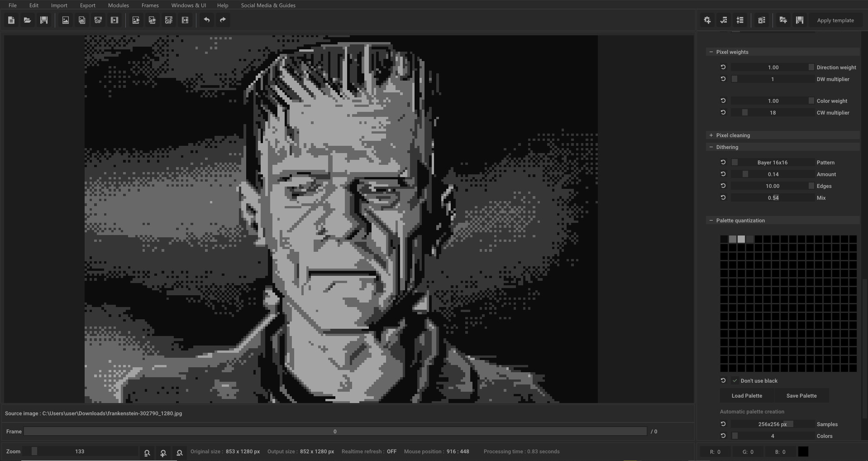Collapse the Pixel weights section
This screenshot has width=868, height=461.
[711, 52]
